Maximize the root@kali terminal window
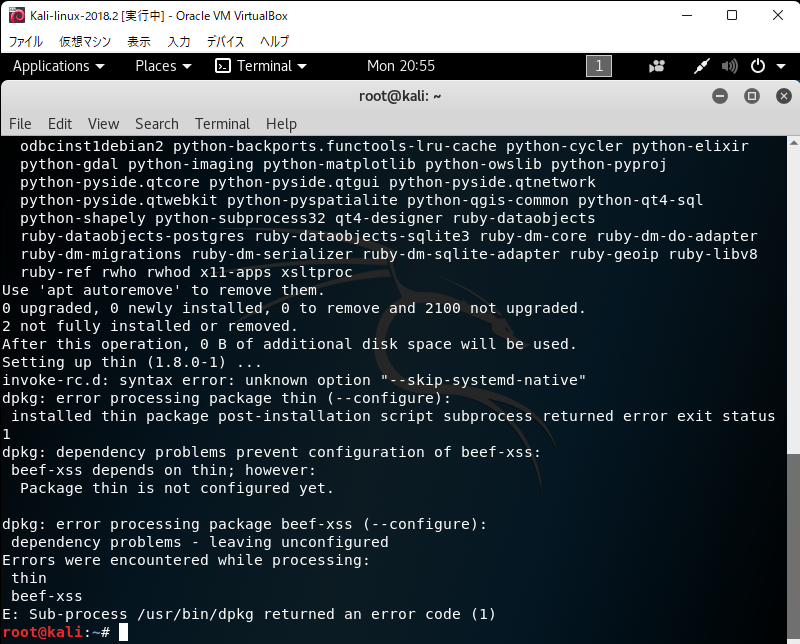 click(752, 96)
